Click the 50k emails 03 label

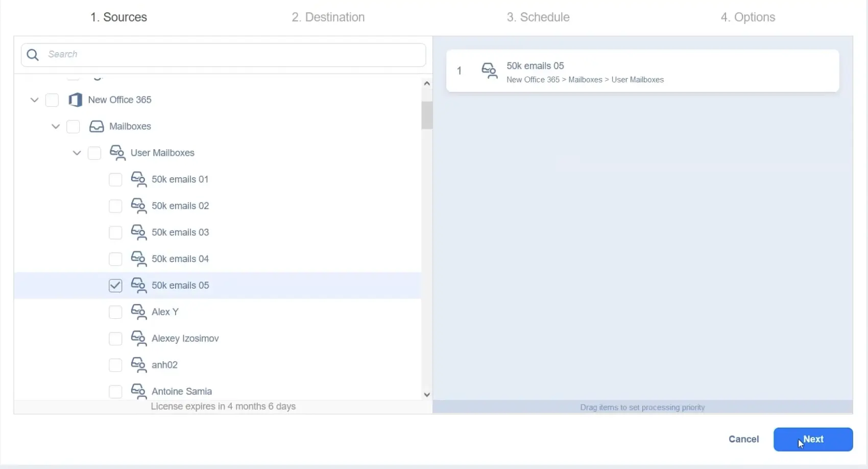tap(180, 233)
